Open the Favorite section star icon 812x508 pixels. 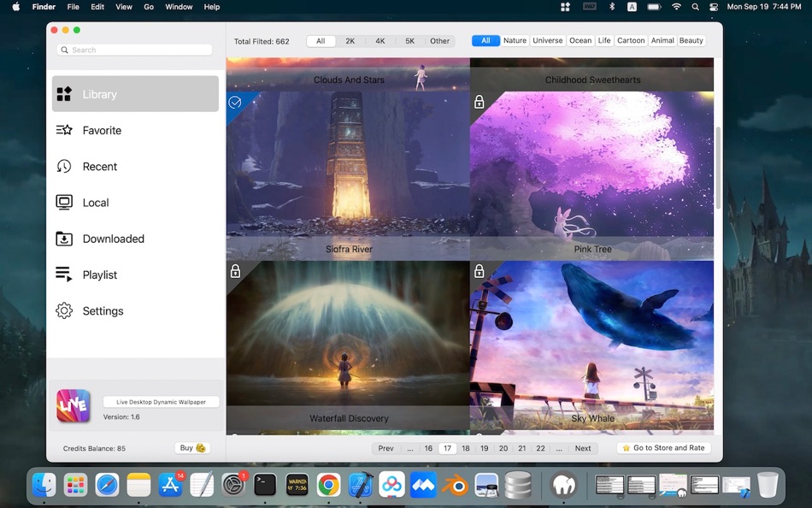[x=64, y=130]
